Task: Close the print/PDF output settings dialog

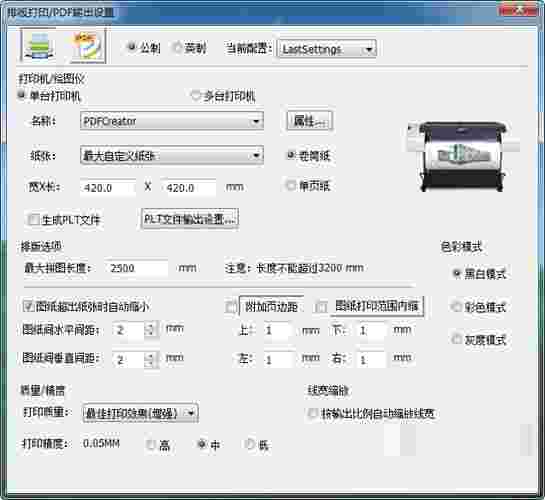Action: click(518, 10)
